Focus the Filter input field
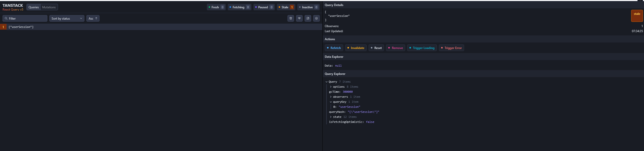This screenshot has height=151, width=644. [25, 18]
